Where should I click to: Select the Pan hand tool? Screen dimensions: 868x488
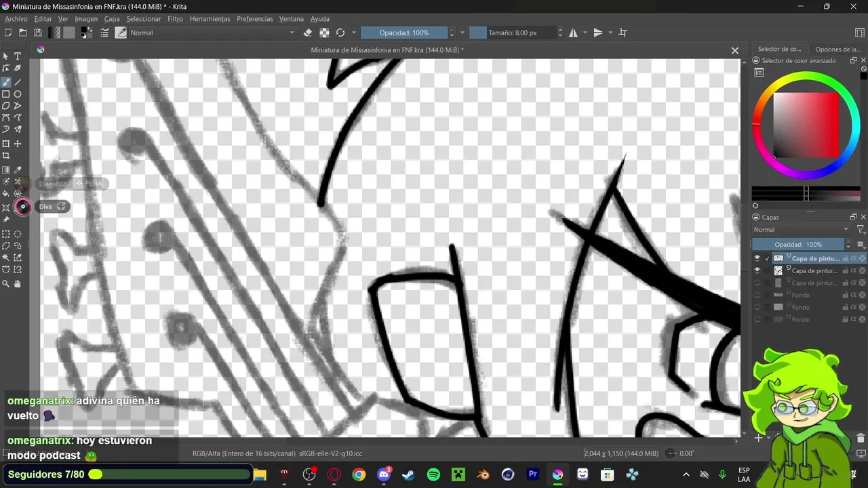click(18, 284)
